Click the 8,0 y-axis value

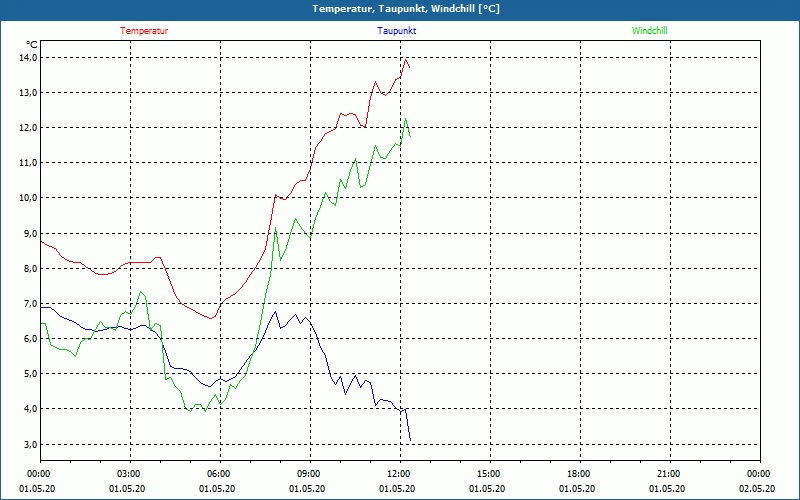pyautogui.click(x=31, y=268)
